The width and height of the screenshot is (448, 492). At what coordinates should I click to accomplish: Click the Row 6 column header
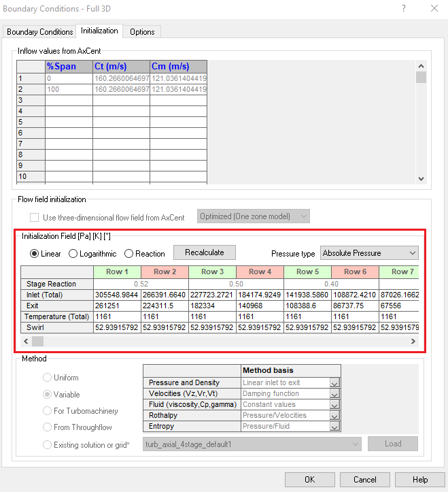[355, 272]
